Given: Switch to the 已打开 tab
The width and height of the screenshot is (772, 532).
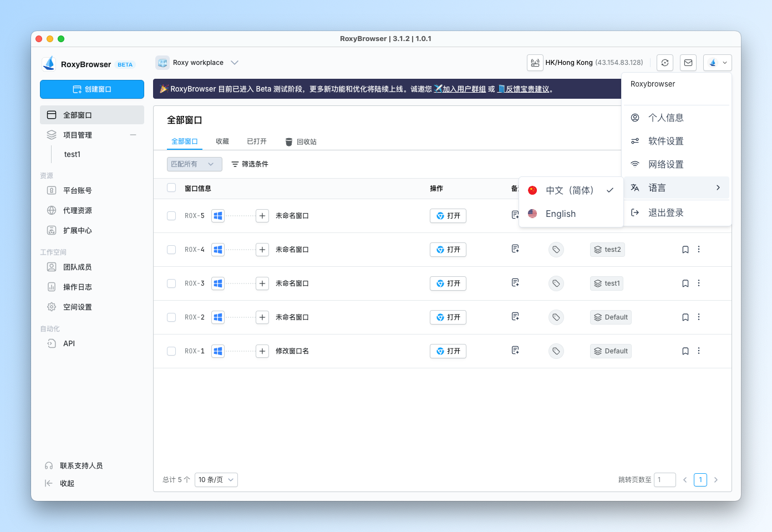Looking at the screenshot, I should [x=257, y=141].
